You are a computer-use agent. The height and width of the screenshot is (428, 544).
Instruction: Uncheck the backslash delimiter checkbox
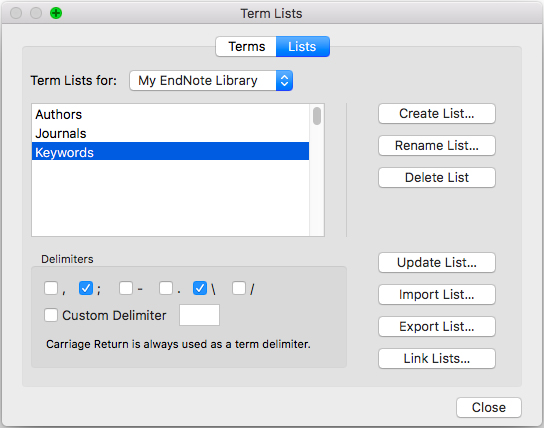(200, 288)
